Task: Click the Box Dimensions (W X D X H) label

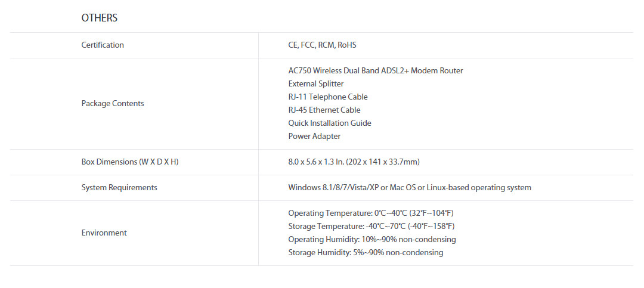Action: [x=129, y=162]
